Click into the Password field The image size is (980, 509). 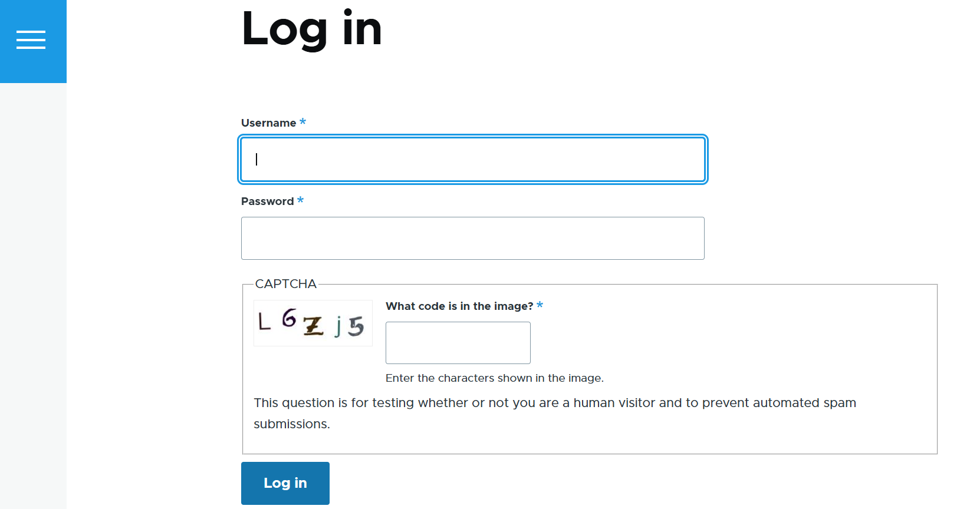(472, 238)
